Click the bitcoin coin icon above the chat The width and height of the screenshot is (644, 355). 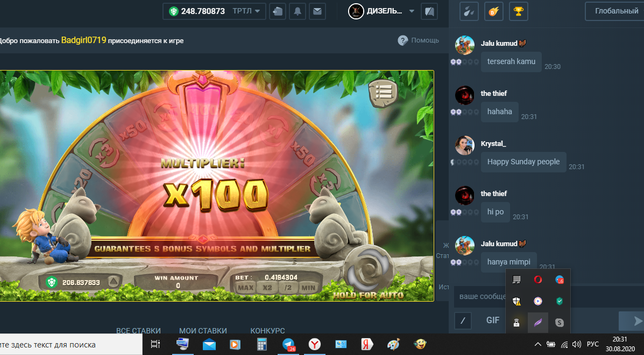pos(493,11)
